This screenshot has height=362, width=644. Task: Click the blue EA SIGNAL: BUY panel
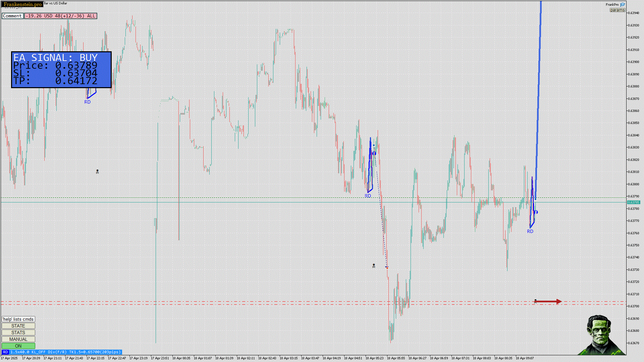point(61,69)
